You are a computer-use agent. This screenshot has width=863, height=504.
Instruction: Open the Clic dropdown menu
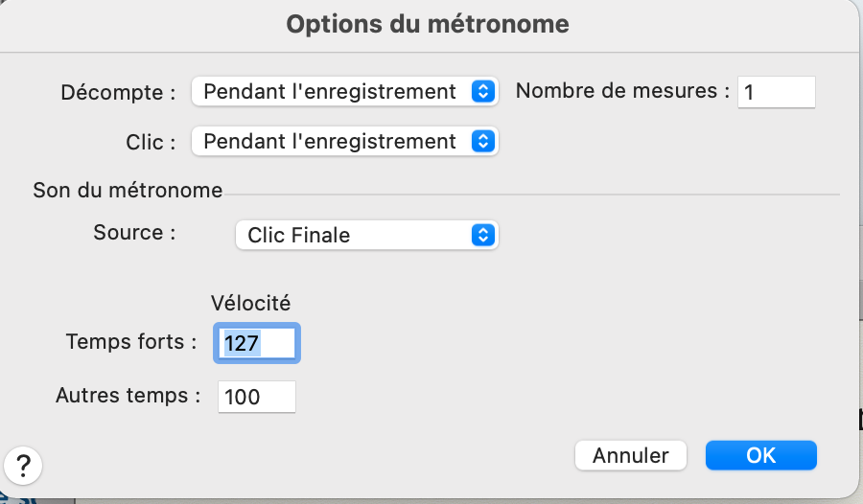[x=344, y=142]
